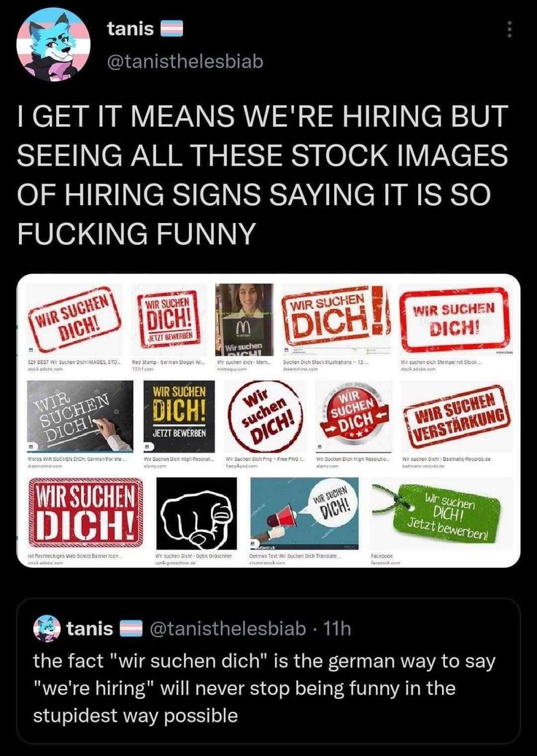The image size is (537, 756).
Task: Select the McDonald's employee image thumbnail
Action: click(x=244, y=319)
